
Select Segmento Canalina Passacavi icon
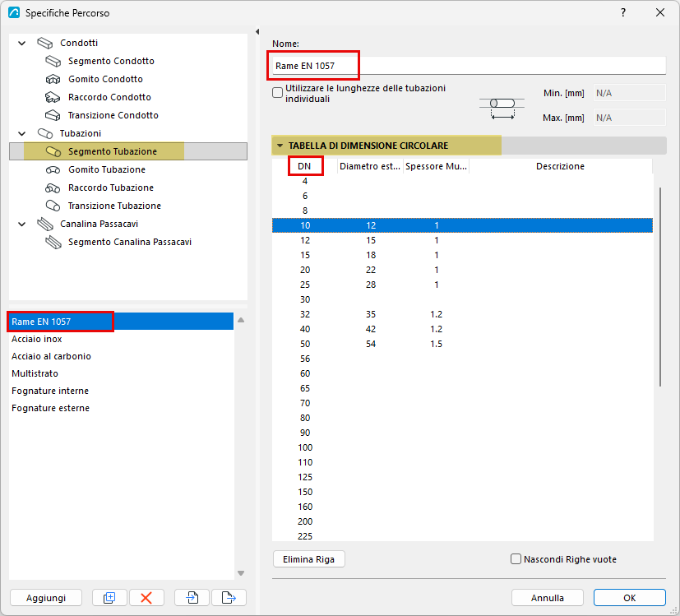tap(53, 242)
